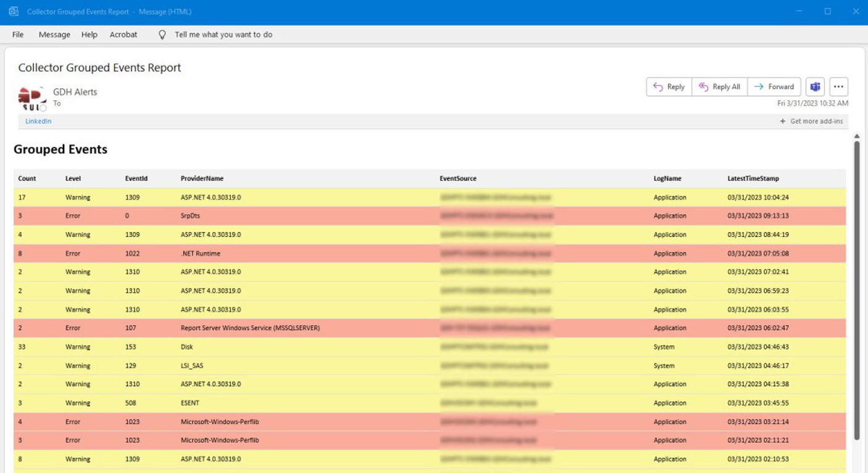This screenshot has width=868, height=473.
Task: Click the message vertical scrollbar
Action: point(856,291)
